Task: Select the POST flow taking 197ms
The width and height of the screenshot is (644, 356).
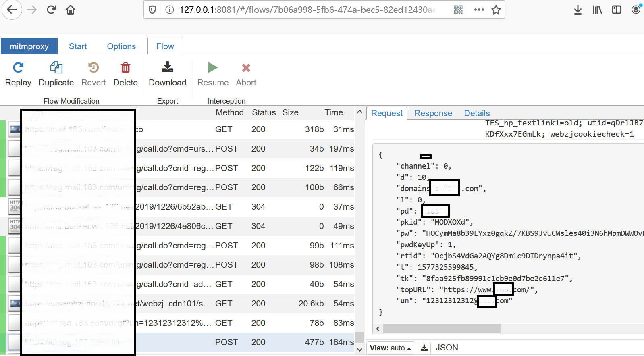Action: [x=177, y=149]
